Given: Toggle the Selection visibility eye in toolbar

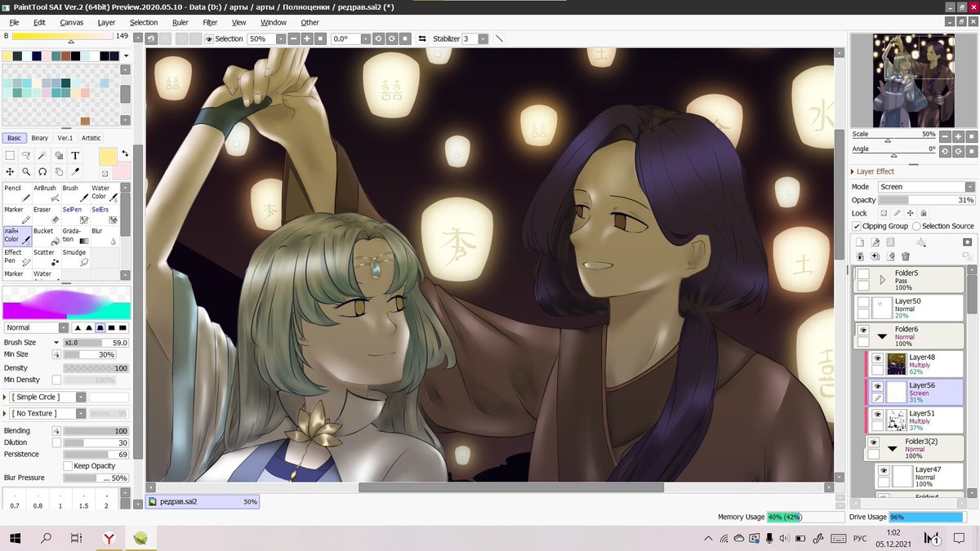Looking at the screenshot, I should 209,38.
